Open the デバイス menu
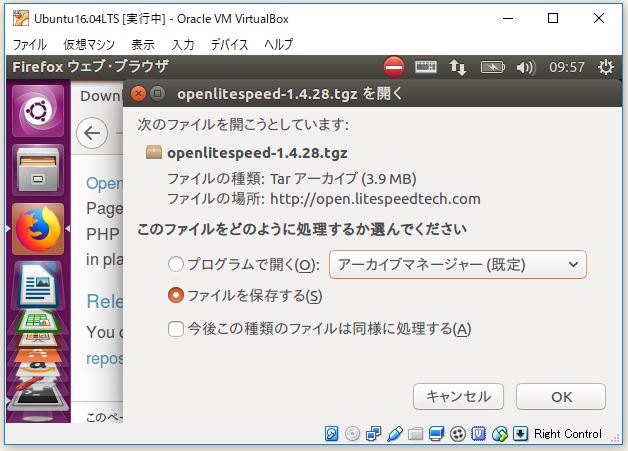 point(229,44)
